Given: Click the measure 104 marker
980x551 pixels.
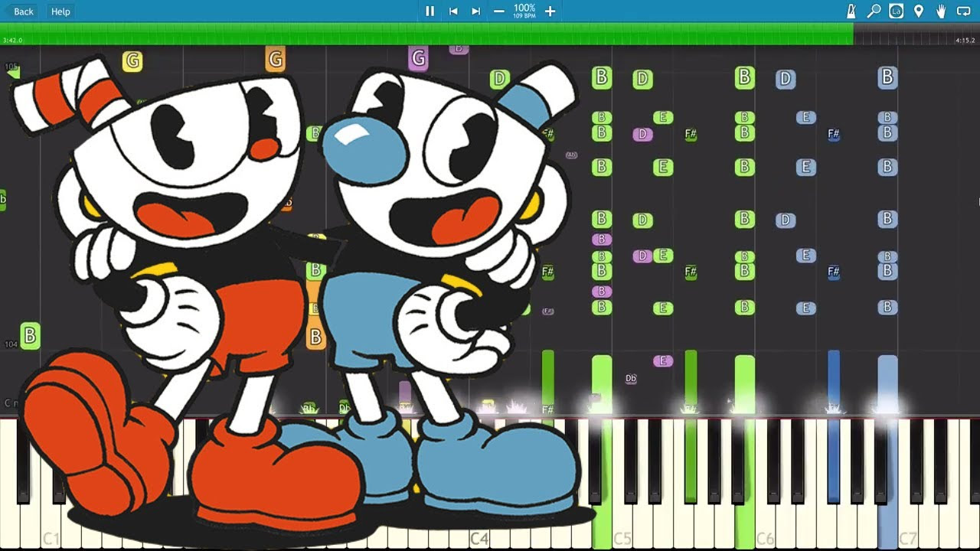Looking at the screenshot, I should pyautogui.click(x=11, y=344).
